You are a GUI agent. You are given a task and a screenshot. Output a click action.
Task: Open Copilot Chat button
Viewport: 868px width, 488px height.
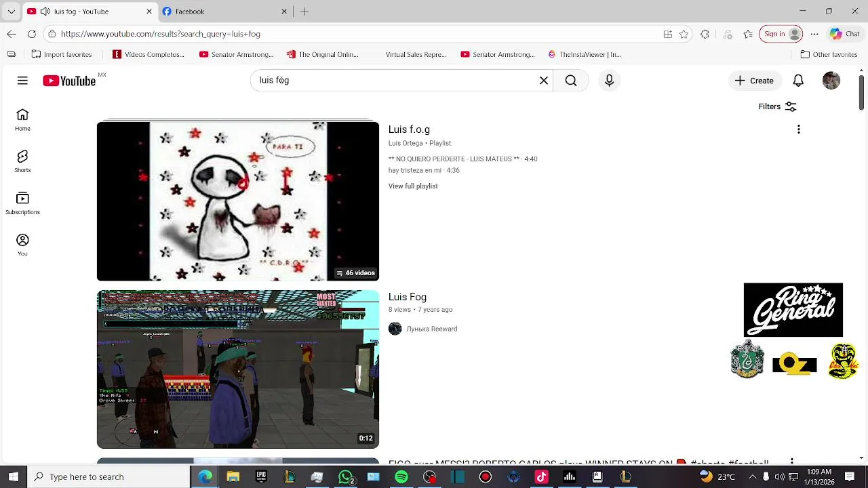(845, 34)
